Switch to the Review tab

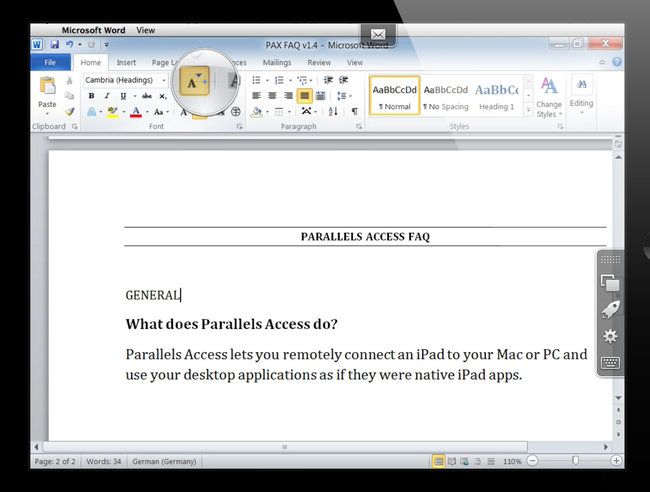click(x=319, y=62)
